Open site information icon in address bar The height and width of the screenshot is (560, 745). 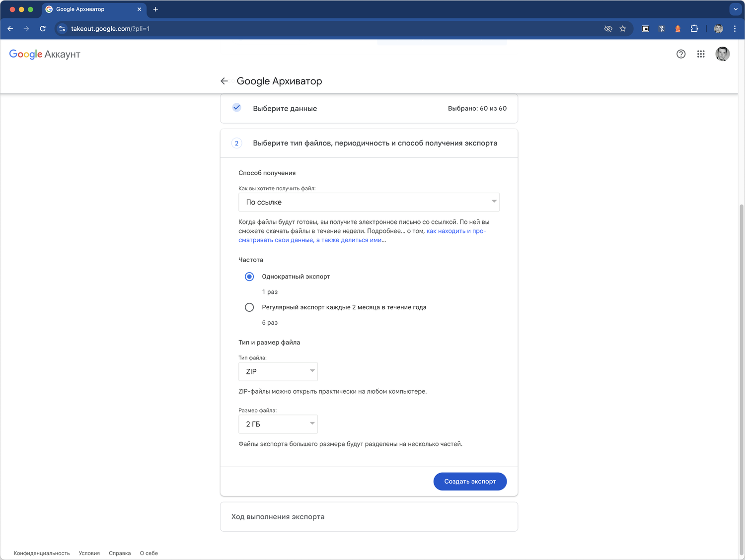click(x=62, y=29)
